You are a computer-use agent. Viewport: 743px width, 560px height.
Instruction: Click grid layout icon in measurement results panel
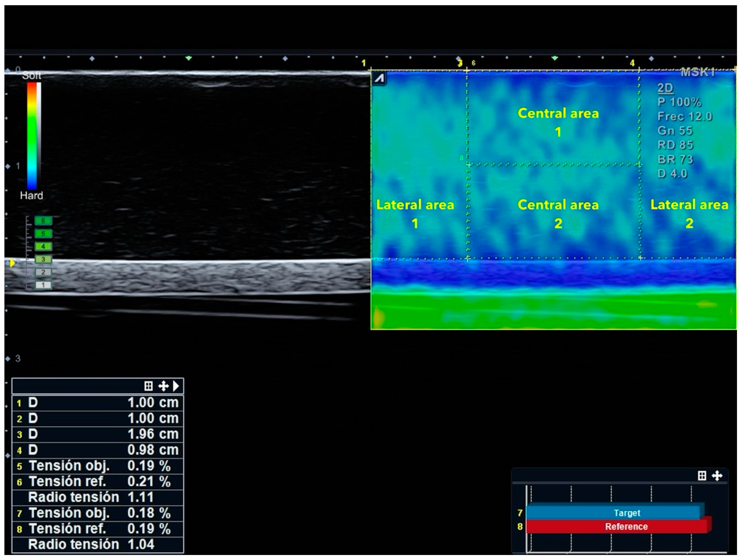(x=148, y=386)
